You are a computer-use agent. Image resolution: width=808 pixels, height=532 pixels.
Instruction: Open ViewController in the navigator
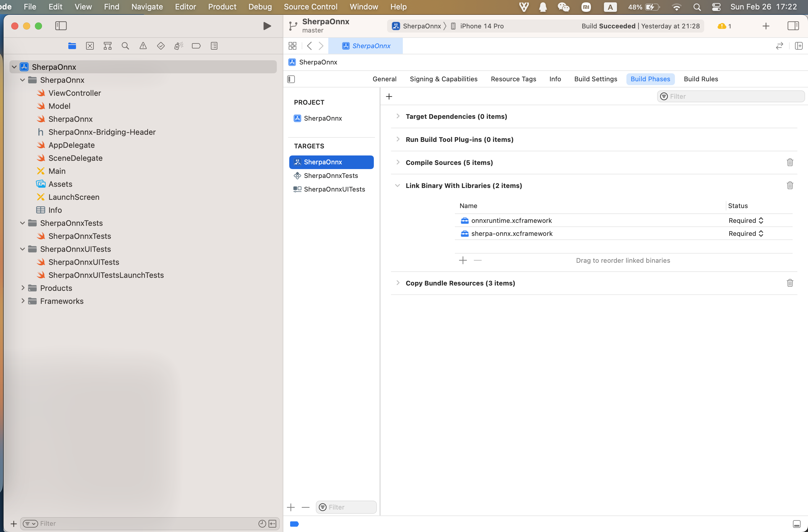tap(74, 93)
